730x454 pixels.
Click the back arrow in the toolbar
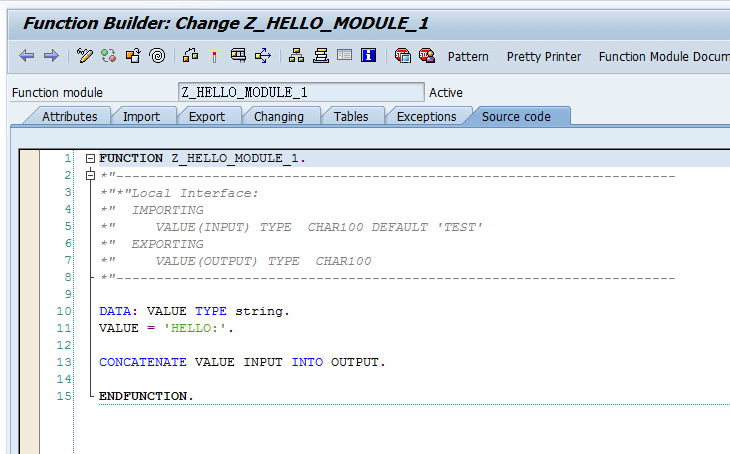click(26, 56)
